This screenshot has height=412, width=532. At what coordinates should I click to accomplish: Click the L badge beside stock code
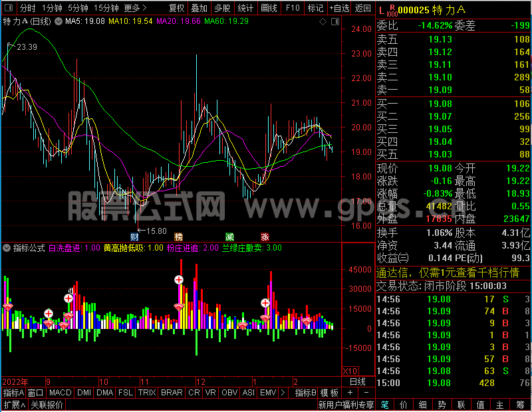(382, 11)
